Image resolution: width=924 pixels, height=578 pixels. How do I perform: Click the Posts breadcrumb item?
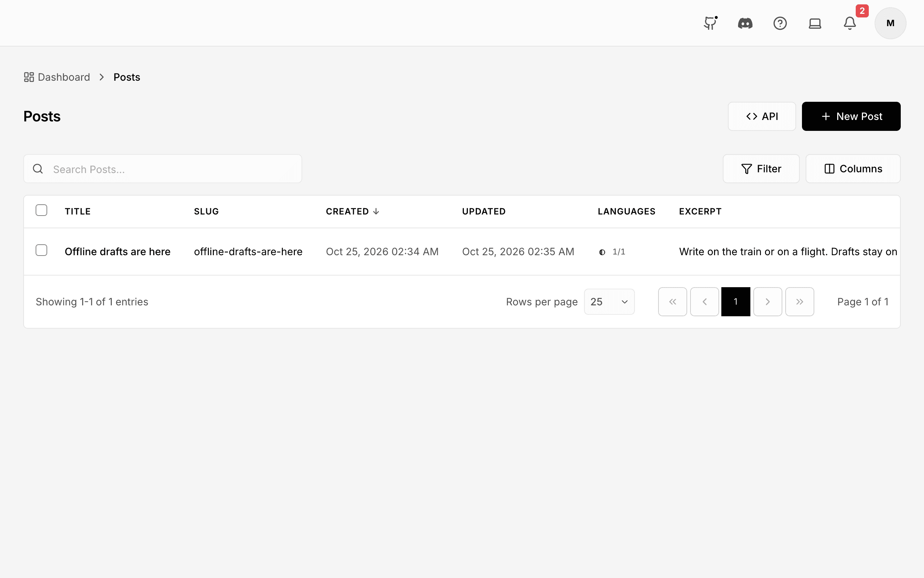pos(127,77)
